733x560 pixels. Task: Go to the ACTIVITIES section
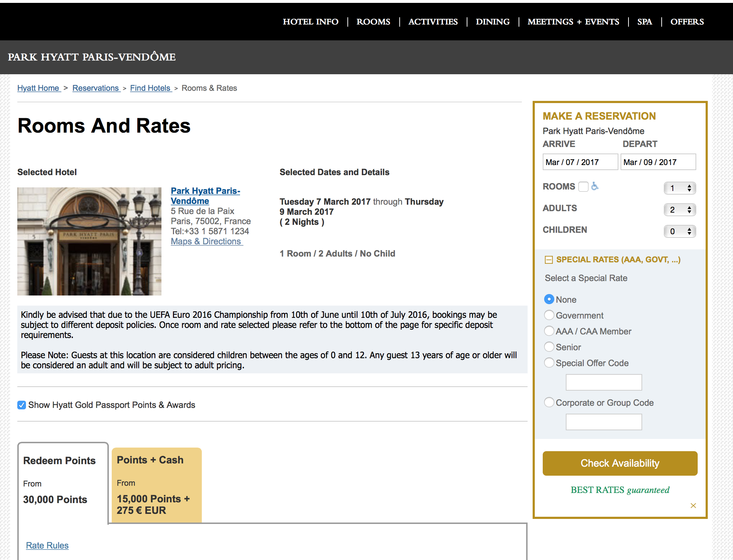[x=433, y=22]
